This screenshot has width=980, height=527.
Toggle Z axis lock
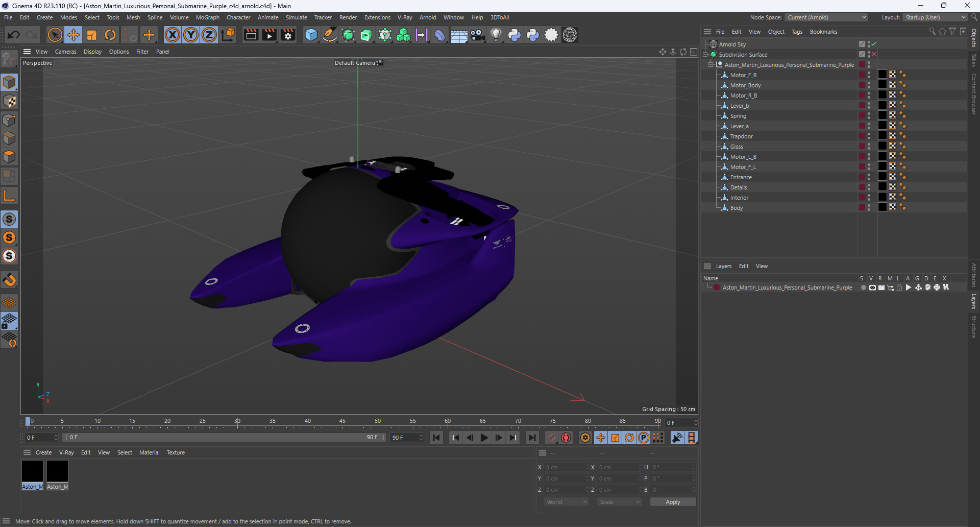pyautogui.click(x=209, y=35)
